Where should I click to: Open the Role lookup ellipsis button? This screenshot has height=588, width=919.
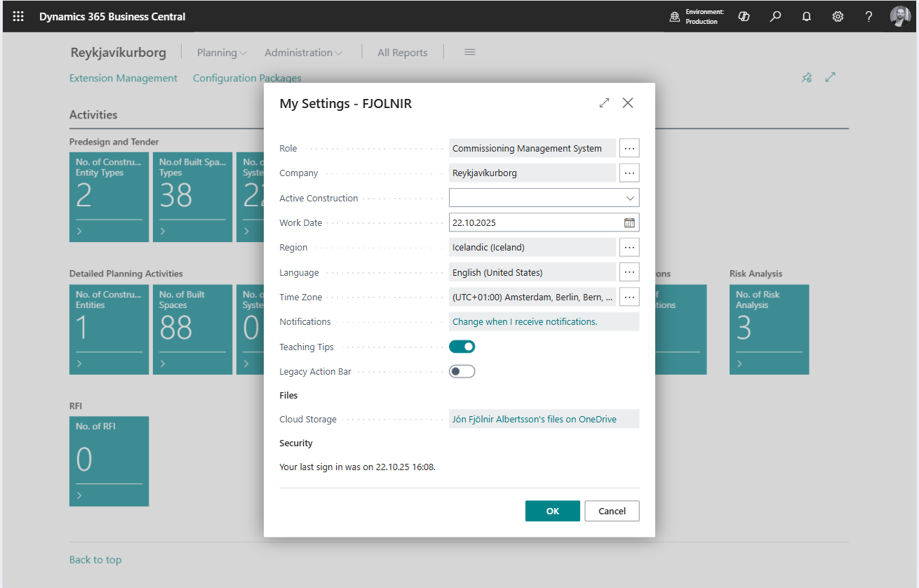(629, 148)
